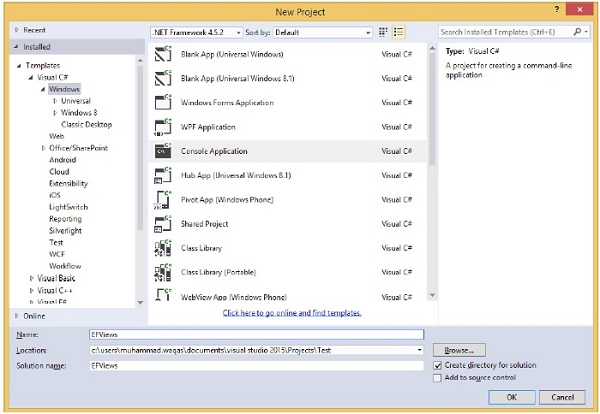Switch to small icons list view
Image resolution: width=600 pixels, height=414 pixels.
click(398, 32)
